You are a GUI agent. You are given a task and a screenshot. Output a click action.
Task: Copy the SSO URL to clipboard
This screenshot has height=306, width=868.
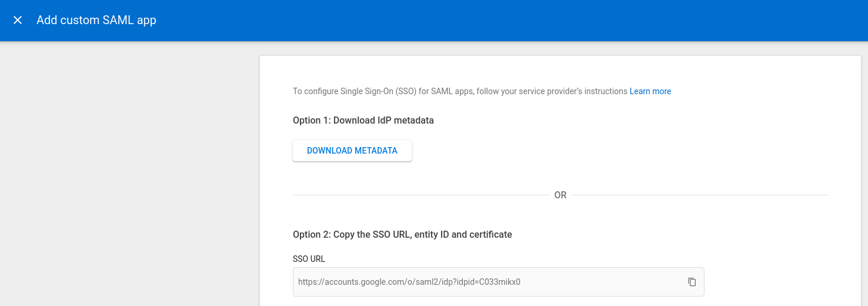pos(692,282)
